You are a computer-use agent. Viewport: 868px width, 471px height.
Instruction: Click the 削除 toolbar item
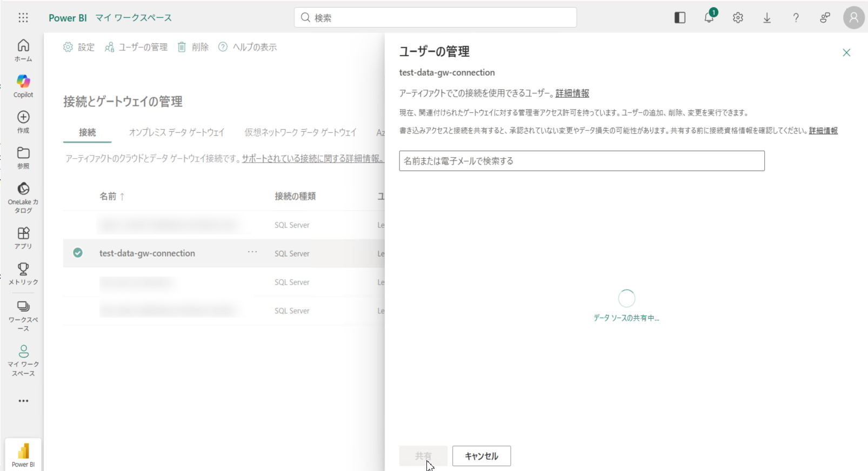pyautogui.click(x=193, y=48)
